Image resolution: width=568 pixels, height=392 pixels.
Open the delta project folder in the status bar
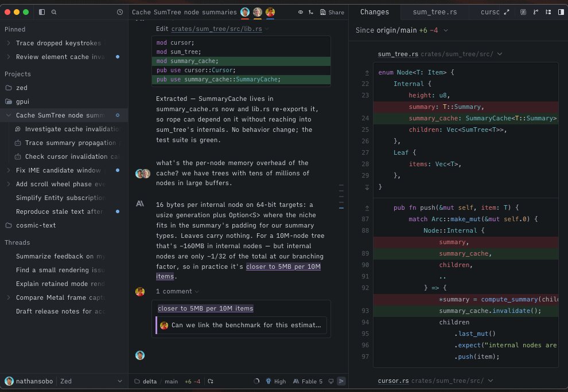pos(146,381)
